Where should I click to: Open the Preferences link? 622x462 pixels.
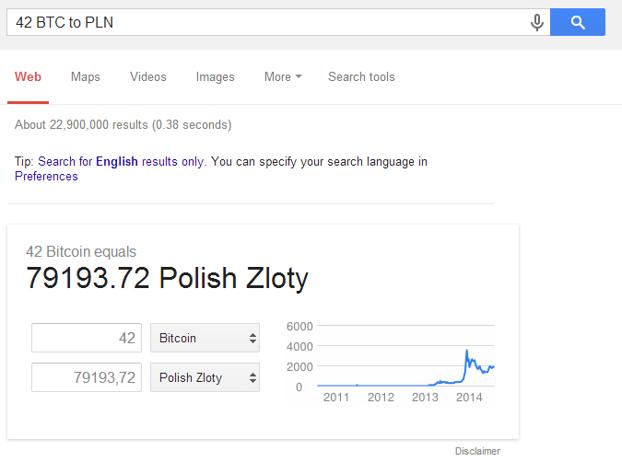(46, 176)
